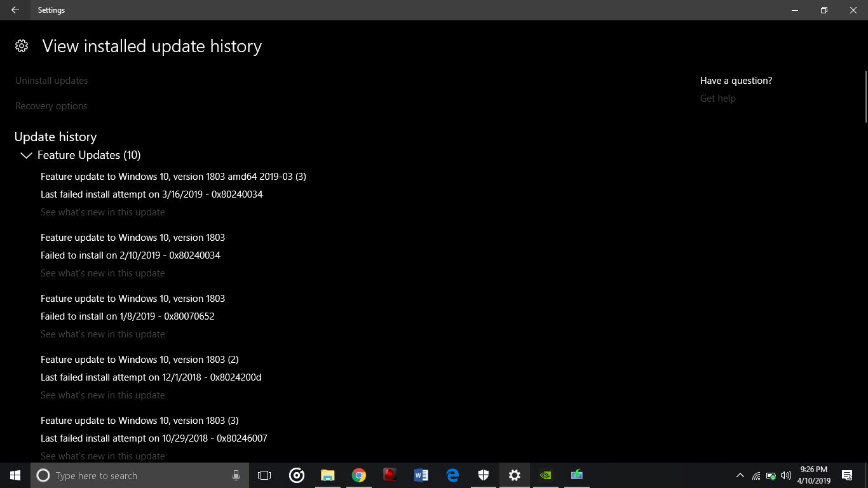The width and height of the screenshot is (868, 488).
Task: Select the text 'Last failed install attempt on 10/29/2018 - 0x80246007'
Action: point(154,438)
